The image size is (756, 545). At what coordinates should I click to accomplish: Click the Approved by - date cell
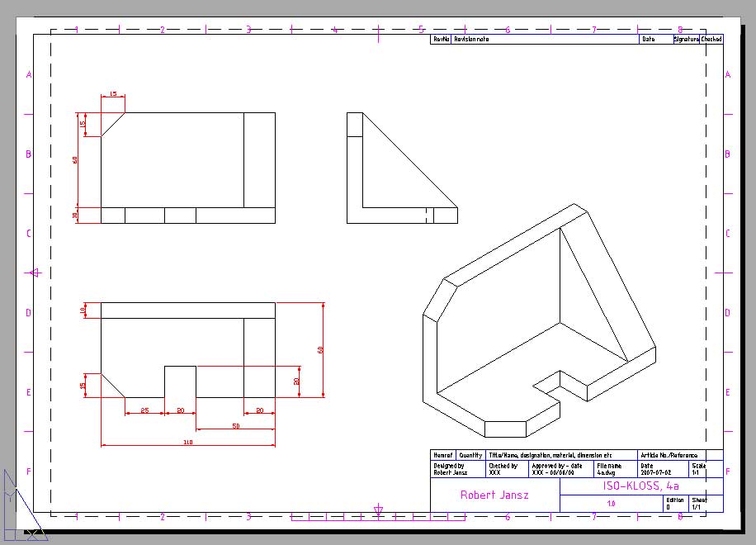pyautogui.click(x=561, y=469)
